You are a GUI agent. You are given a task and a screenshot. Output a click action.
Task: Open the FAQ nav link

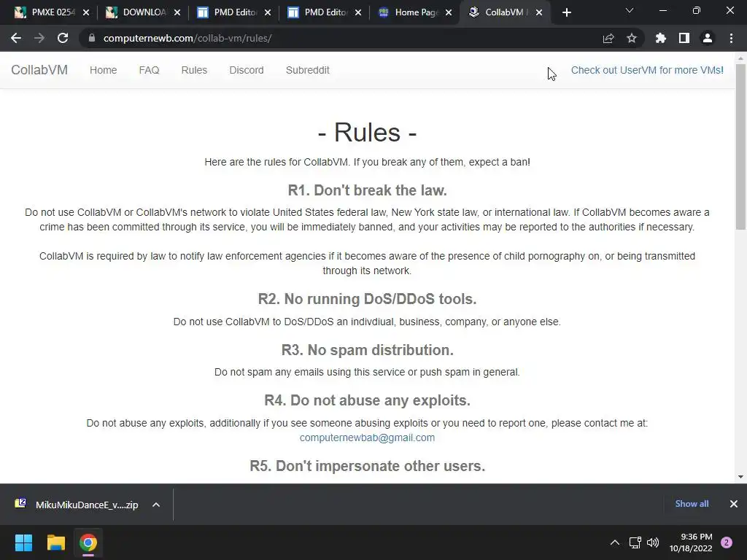(x=149, y=70)
